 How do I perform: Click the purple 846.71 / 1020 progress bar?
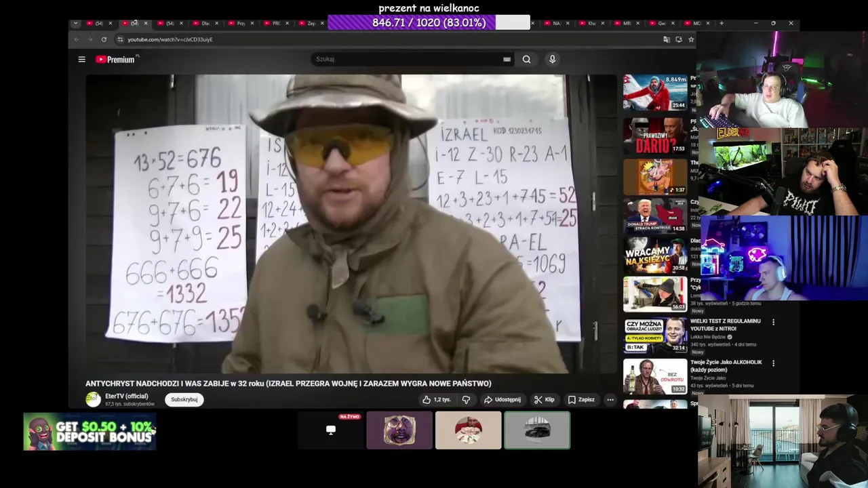429,22
